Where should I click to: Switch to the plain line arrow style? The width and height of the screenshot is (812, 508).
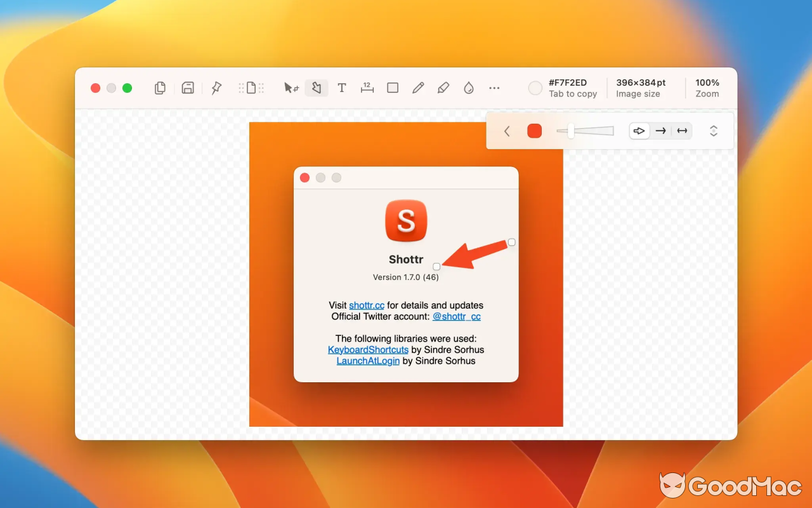point(660,130)
